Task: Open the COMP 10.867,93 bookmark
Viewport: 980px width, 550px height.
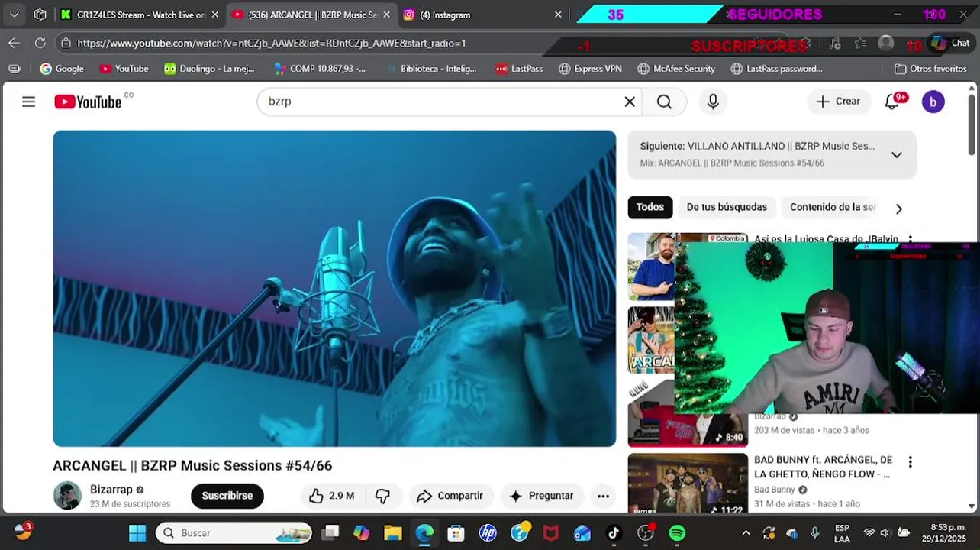Action: click(x=320, y=69)
